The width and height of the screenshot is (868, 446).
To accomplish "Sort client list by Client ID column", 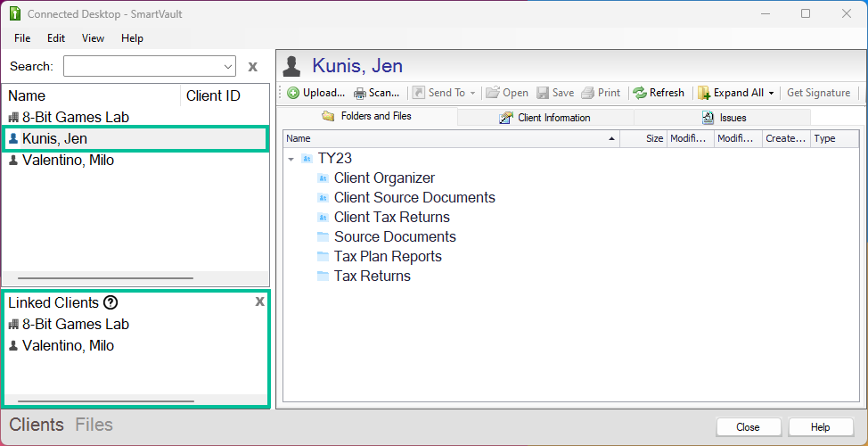I will (x=225, y=95).
